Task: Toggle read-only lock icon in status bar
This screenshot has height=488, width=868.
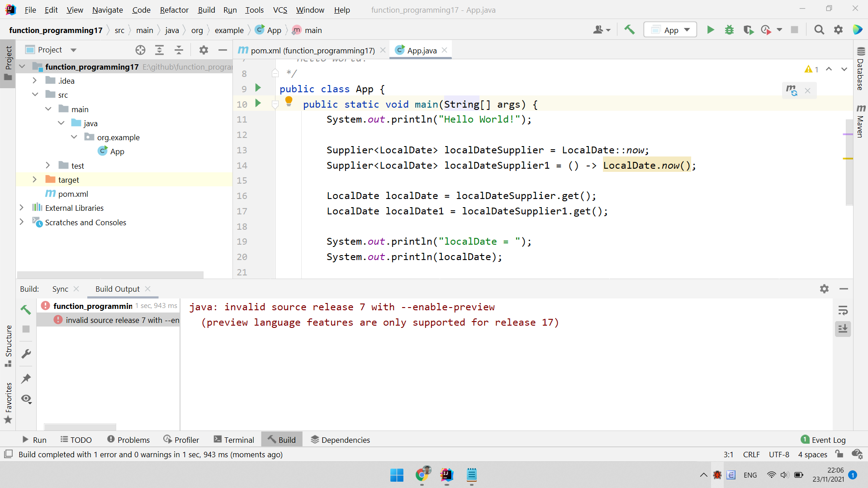Action: coord(840,454)
